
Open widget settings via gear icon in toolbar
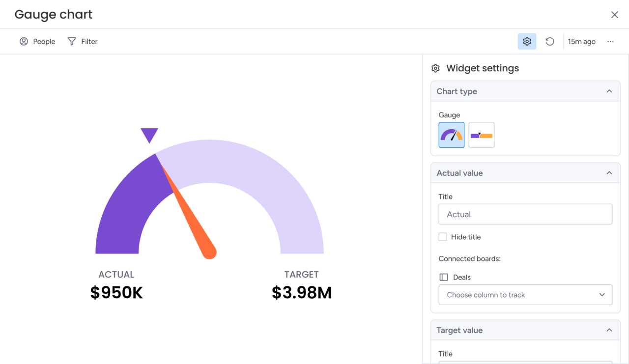[x=527, y=42]
